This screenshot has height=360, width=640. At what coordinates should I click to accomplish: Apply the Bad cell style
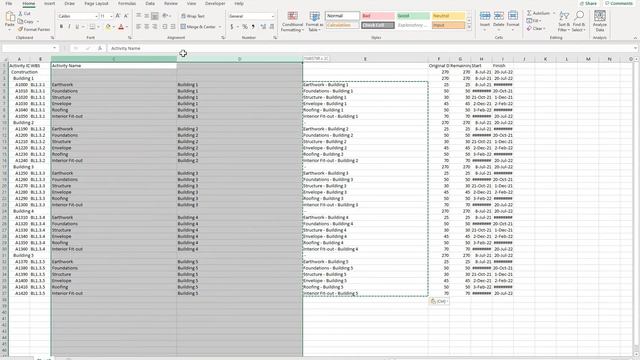378,16
